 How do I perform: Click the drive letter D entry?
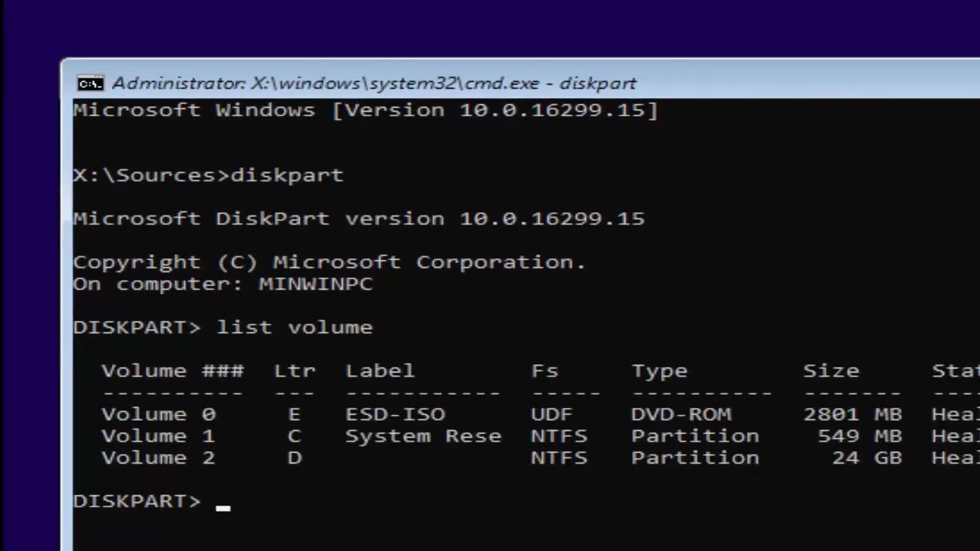295,458
